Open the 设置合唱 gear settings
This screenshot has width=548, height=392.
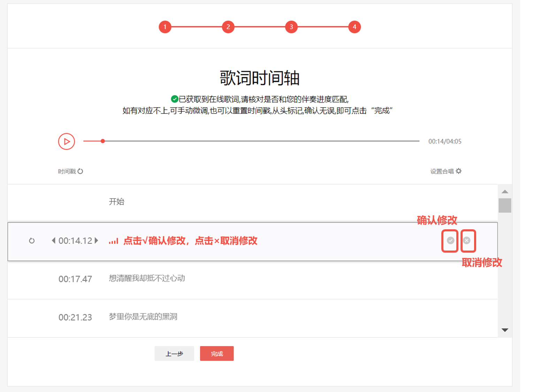(x=458, y=171)
